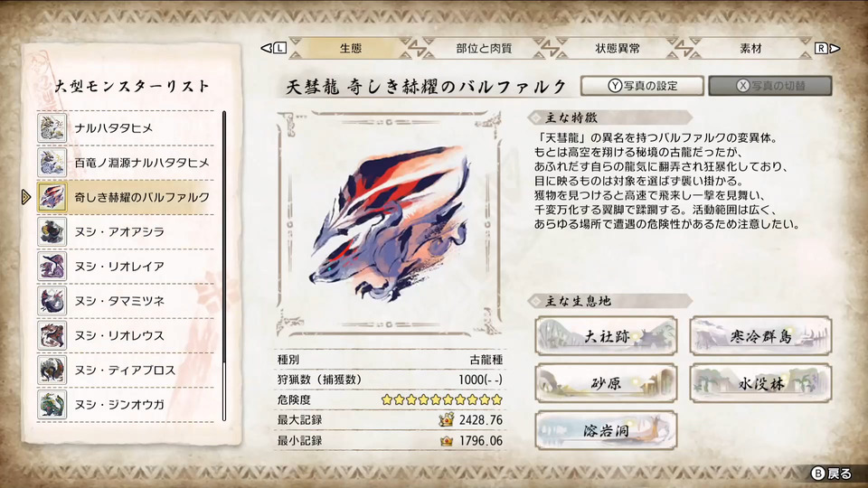The height and width of the screenshot is (488, 868).
Task: Click the ヌシ・ディアブロス monster icon
Action: tap(52, 370)
